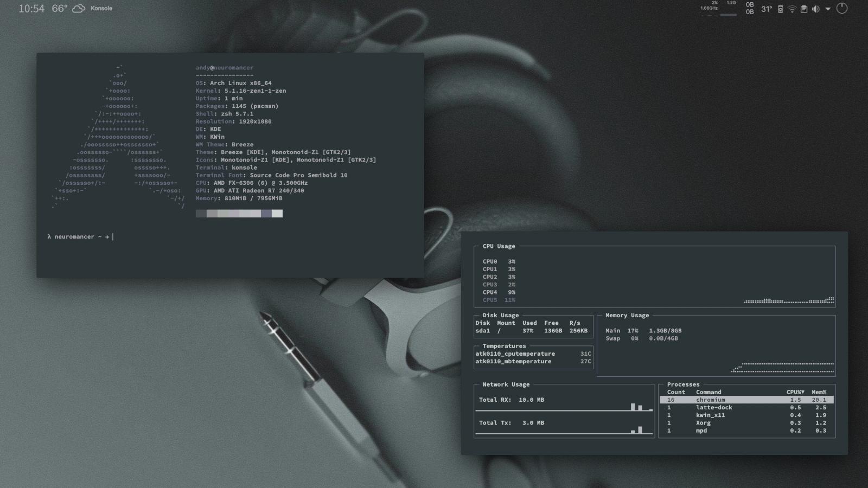Click the power button icon in top panel
This screenshot has width=868, height=488.
tap(842, 8)
